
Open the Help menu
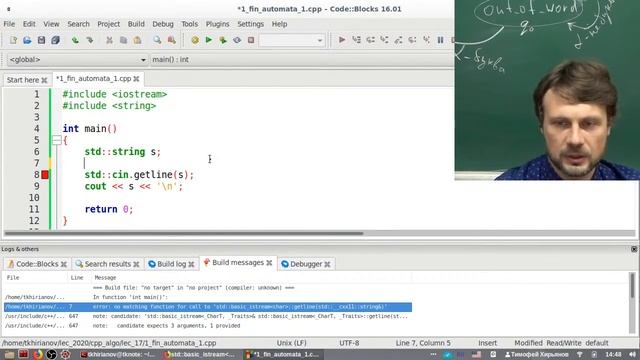(280, 24)
